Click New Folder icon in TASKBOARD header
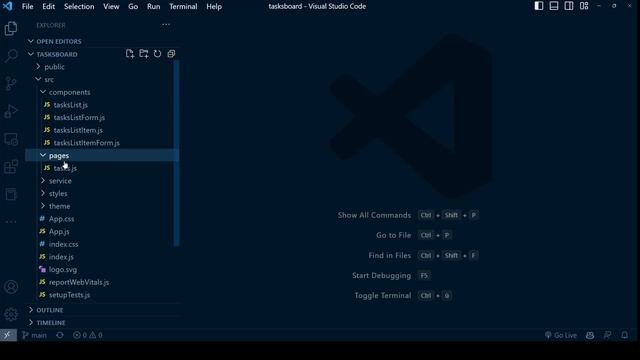 144,54
